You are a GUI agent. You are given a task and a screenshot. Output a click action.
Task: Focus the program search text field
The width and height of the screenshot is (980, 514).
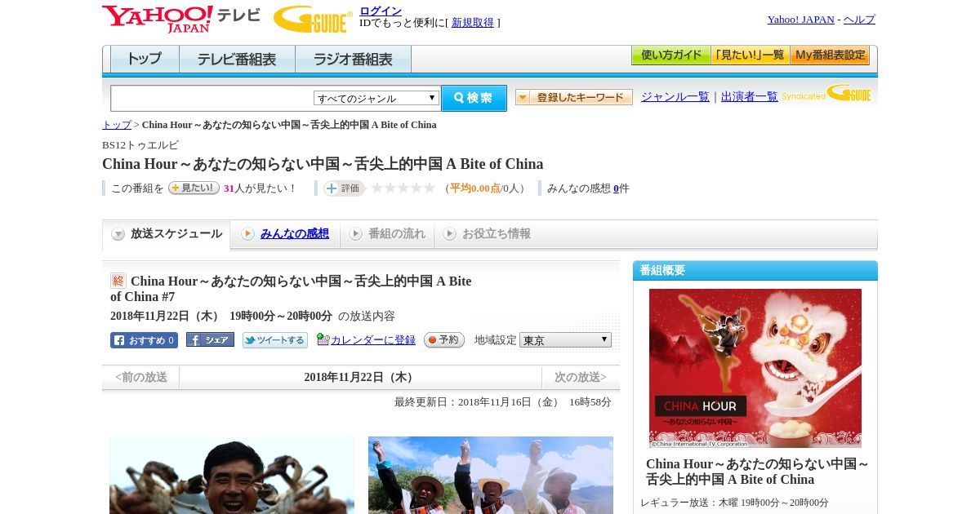212,99
